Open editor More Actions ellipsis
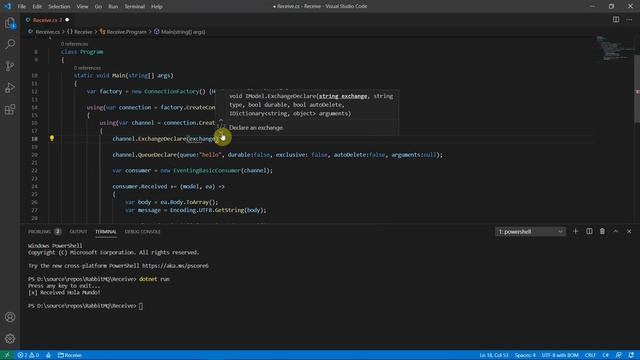 click(x=629, y=20)
